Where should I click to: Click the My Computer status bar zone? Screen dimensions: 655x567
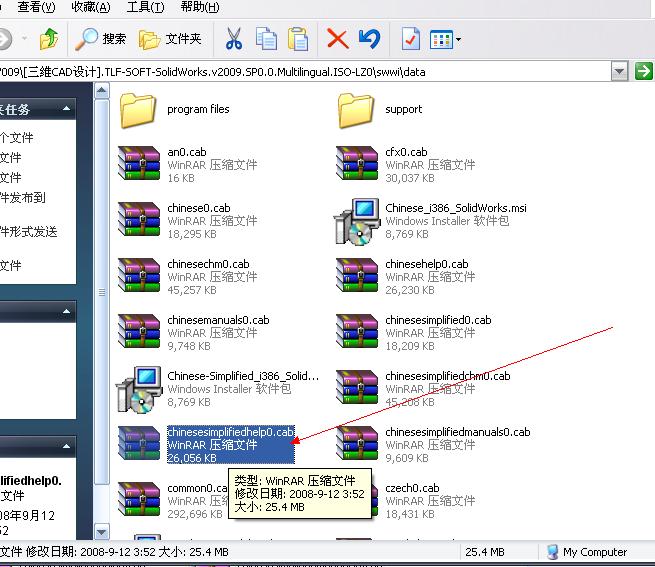[x=586, y=552]
